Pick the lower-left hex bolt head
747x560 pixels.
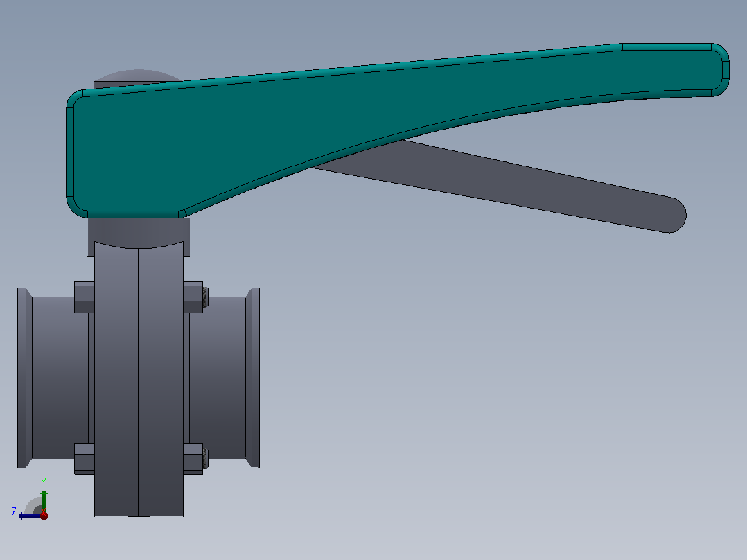click(85, 459)
